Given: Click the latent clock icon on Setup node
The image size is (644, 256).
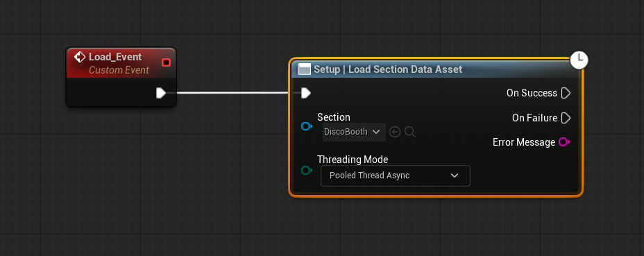Looking at the screenshot, I should coord(579,60).
